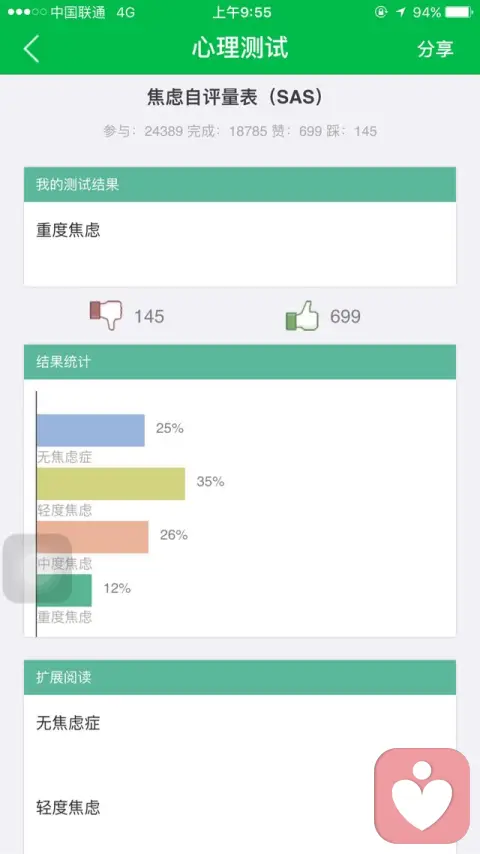Tap the AssistiveTouch floating button

pyautogui.click(x=38, y=569)
